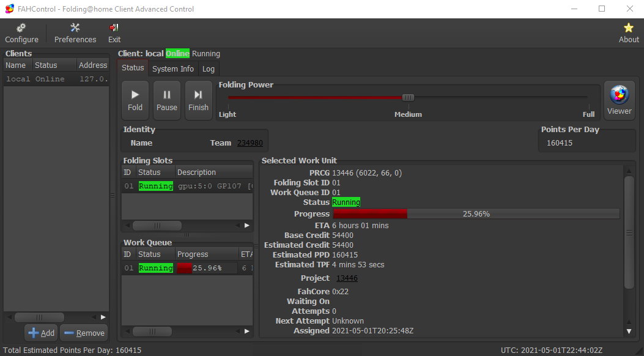The image size is (644, 356).
Task: Open project 13446 link
Action: tap(347, 278)
